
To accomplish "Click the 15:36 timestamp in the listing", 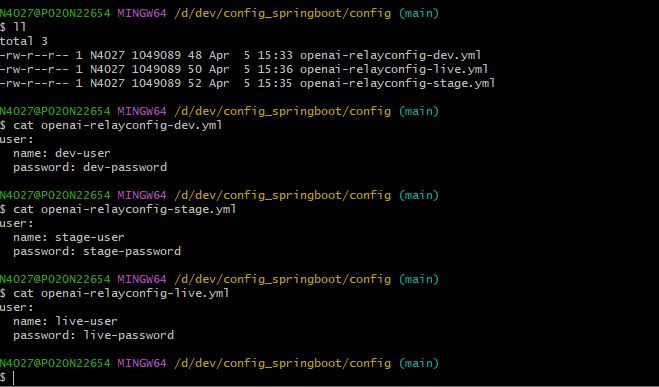I will tap(275, 69).
